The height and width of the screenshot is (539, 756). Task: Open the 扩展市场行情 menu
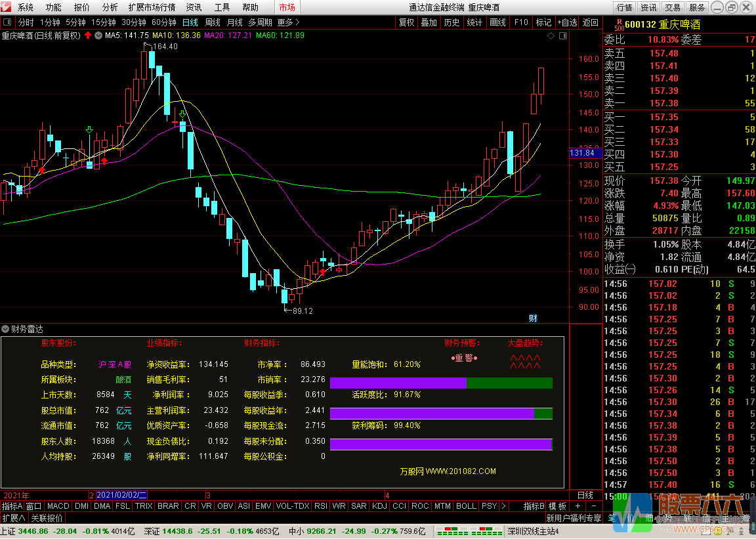(152, 7)
